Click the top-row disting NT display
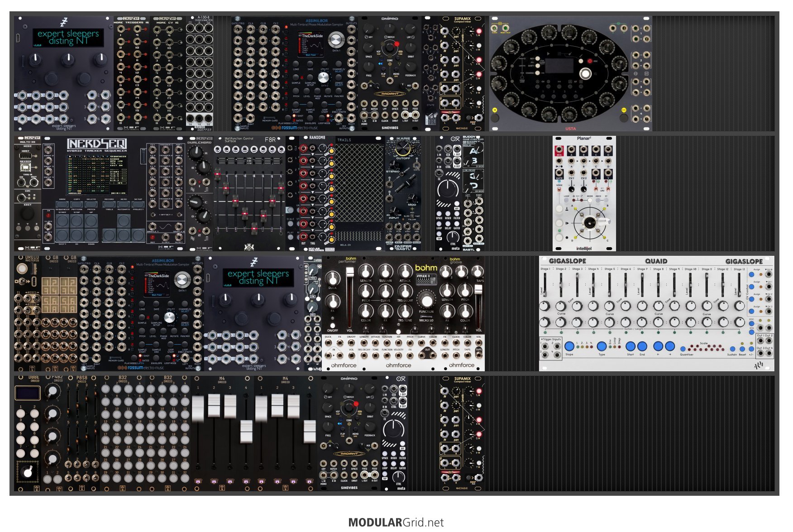 click(x=68, y=37)
